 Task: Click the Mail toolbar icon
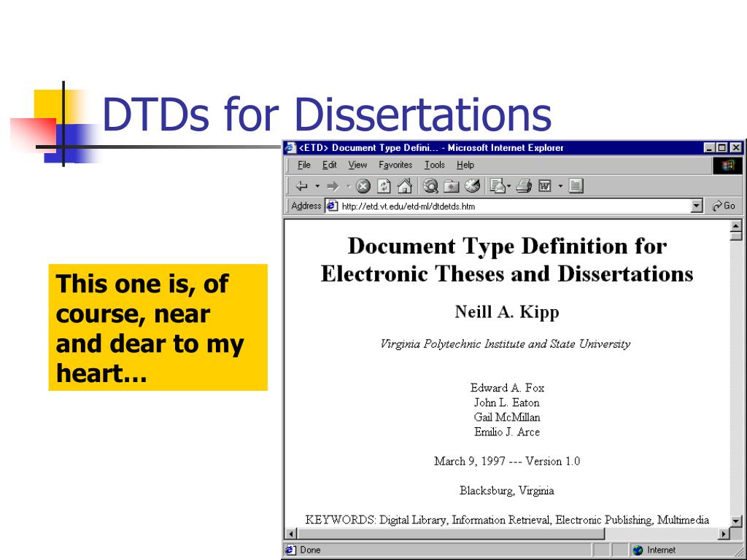pyautogui.click(x=498, y=186)
